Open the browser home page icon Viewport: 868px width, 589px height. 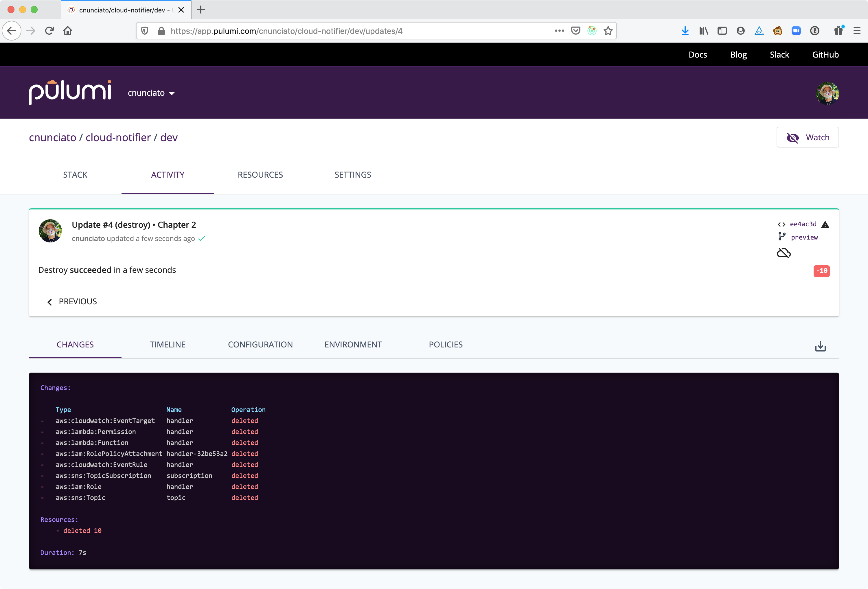[68, 31]
